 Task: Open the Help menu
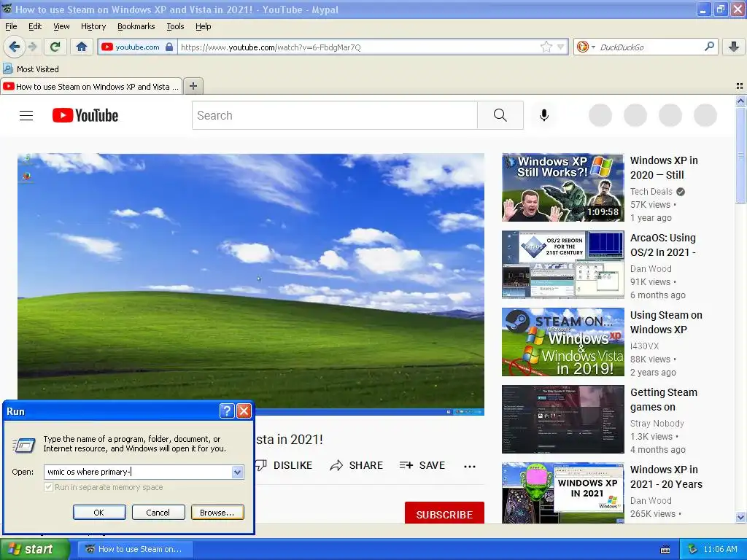click(204, 26)
